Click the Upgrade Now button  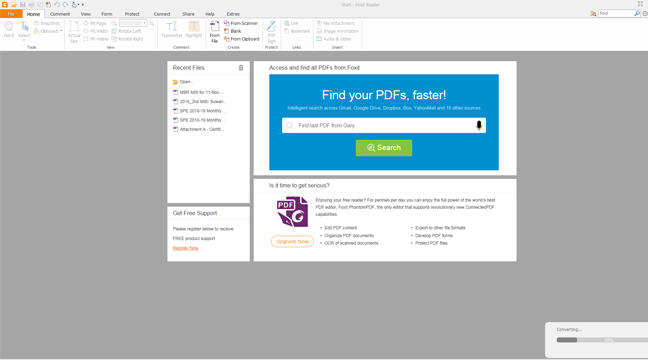(x=292, y=241)
